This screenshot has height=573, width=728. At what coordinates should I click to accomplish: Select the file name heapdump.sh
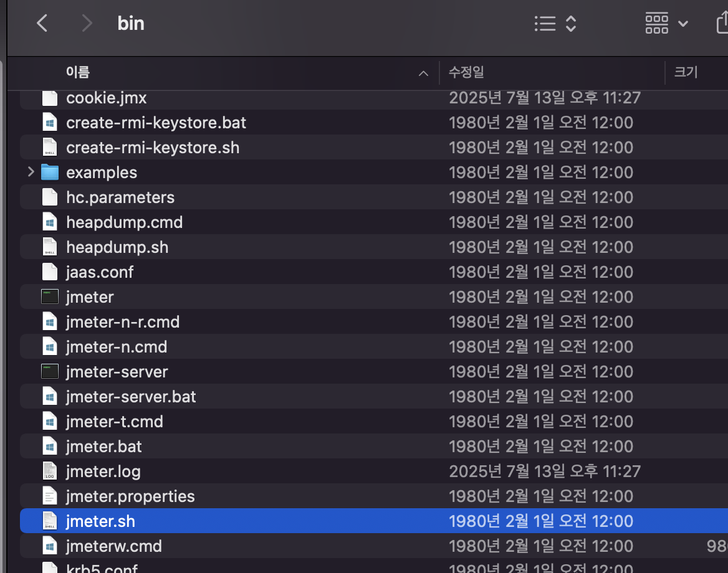point(117,247)
